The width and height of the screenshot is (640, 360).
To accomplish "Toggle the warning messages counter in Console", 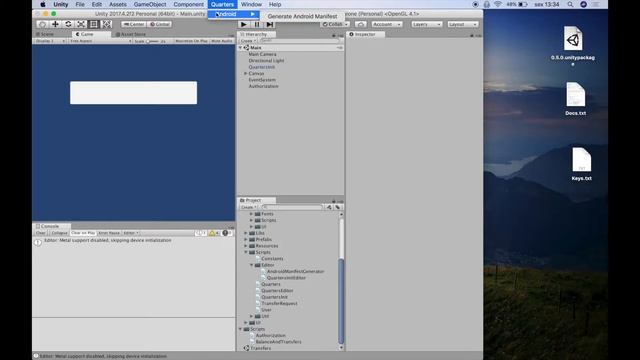I will coord(214,233).
